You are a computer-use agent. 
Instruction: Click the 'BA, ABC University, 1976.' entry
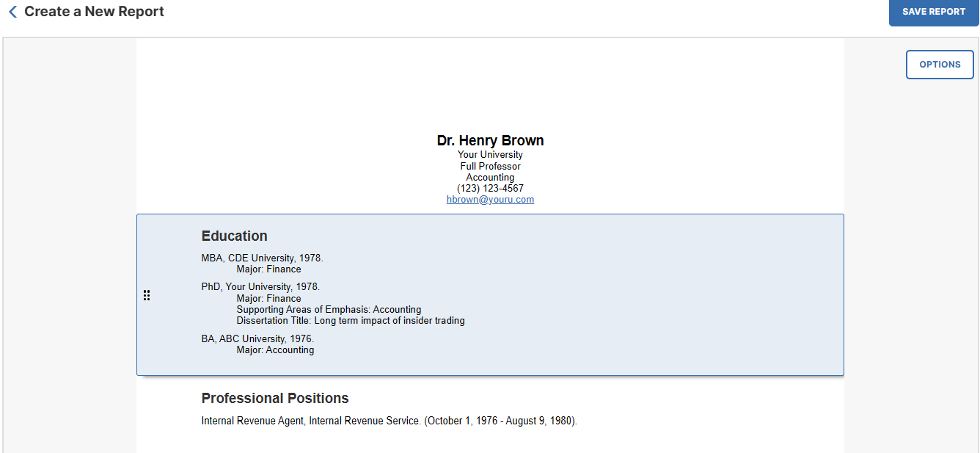click(257, 339)
